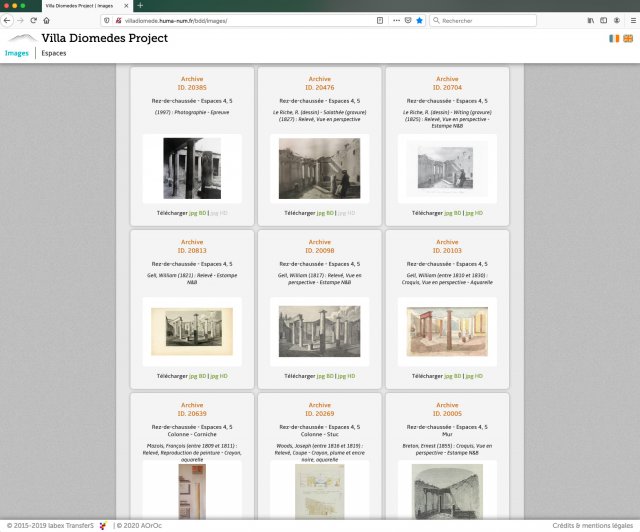Close the Villa Diomedes Project tab
This screenshot has width=640, height=532.
click(x=126, y=6)
